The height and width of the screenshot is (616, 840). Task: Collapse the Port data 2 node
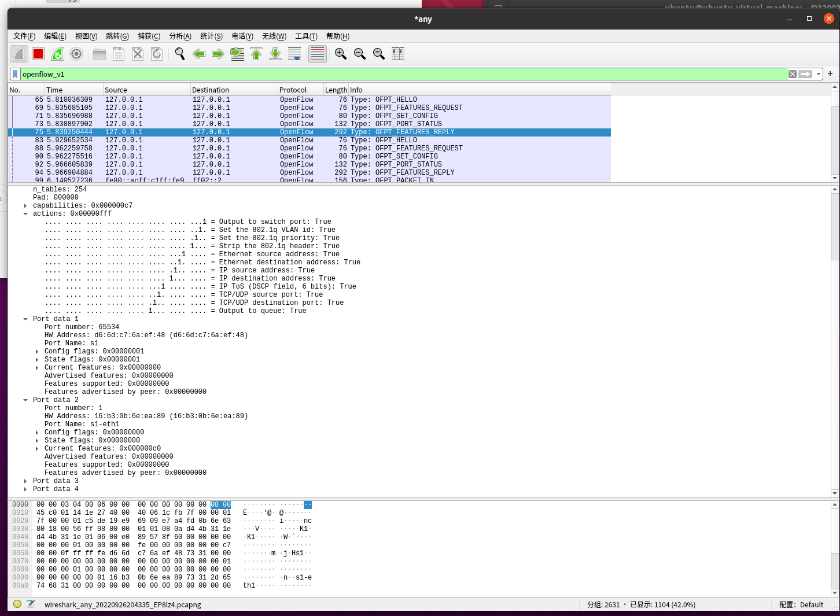25,400
